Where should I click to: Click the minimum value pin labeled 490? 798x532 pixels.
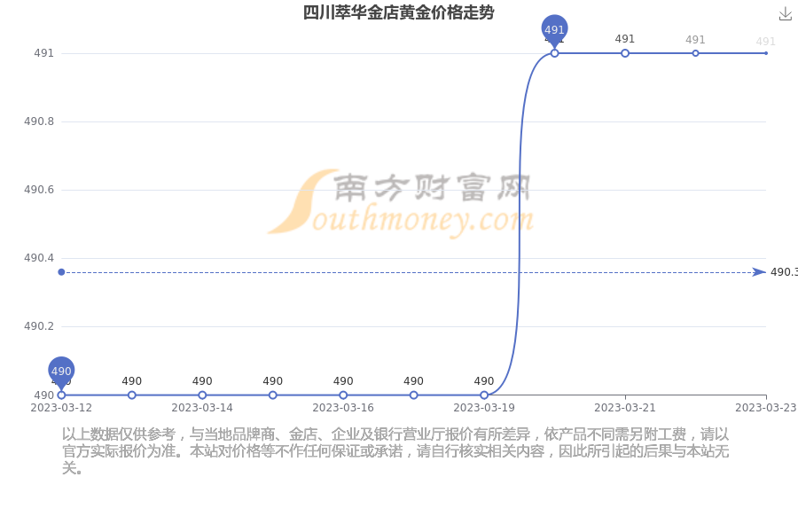[61, 372]
